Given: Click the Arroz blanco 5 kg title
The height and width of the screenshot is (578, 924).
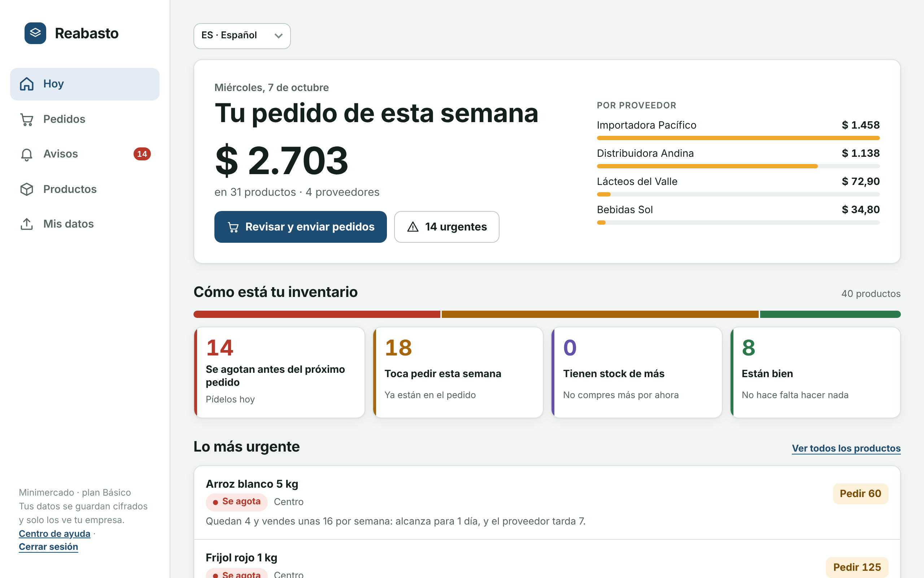Looking at the screenshot, I should (x=252, y=484).
